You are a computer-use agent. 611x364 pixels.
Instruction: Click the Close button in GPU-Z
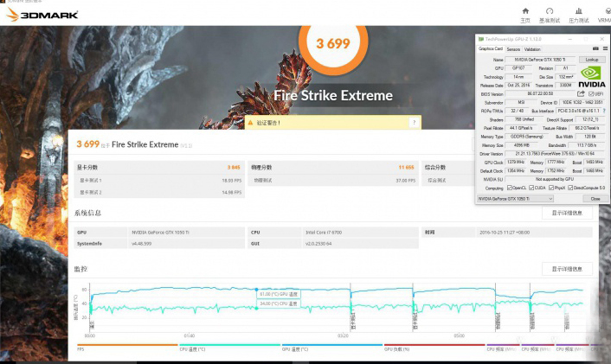(x=595, y=199)
